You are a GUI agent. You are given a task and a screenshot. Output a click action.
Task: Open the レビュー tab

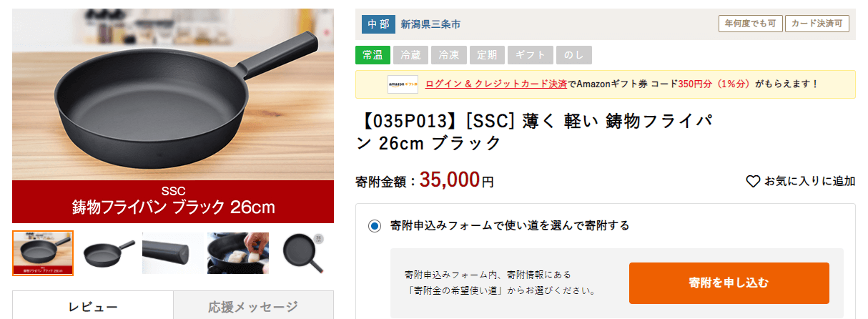pyautogui.click(x=93, y=307)
